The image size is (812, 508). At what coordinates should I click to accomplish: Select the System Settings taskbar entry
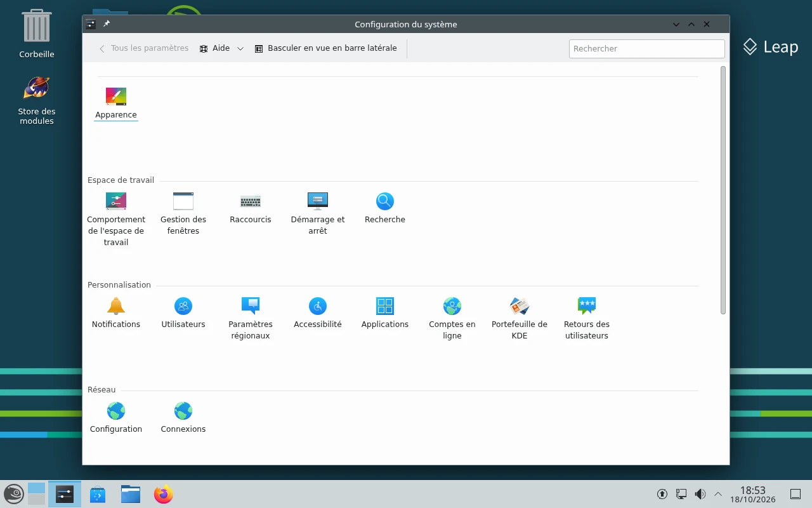65,494
